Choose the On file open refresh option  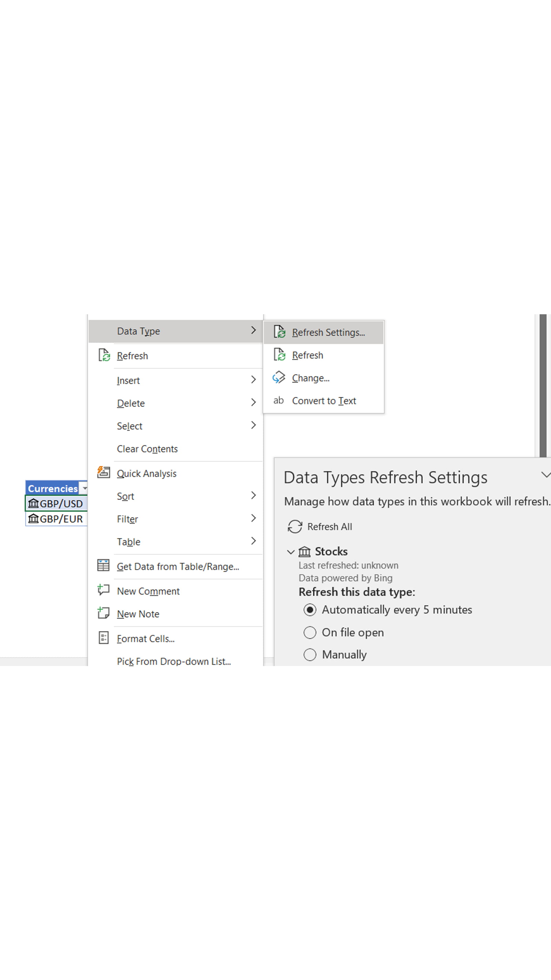[310, 632]
